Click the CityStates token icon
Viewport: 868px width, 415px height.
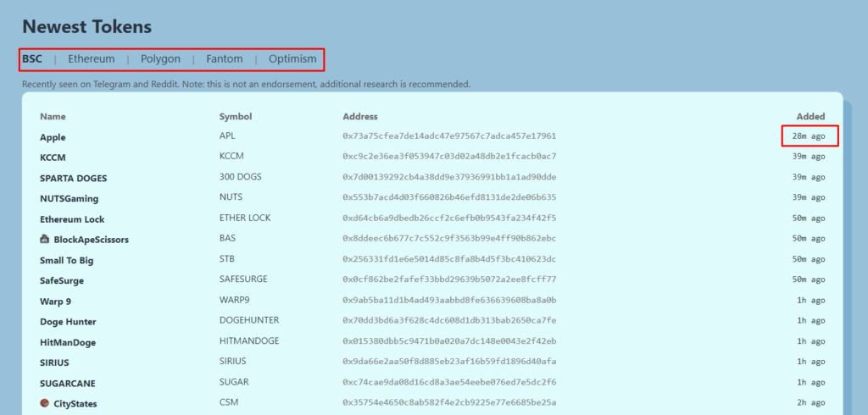pos(45,403)
